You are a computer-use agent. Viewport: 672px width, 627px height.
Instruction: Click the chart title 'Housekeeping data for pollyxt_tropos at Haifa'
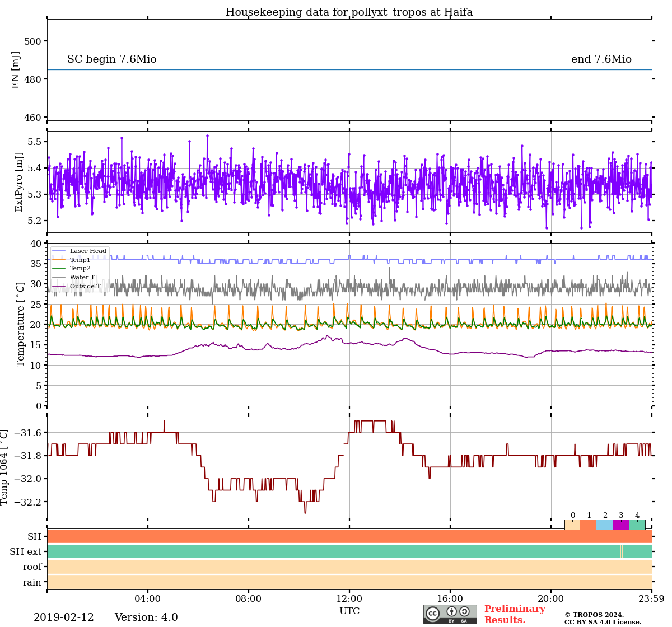point(349,12)
